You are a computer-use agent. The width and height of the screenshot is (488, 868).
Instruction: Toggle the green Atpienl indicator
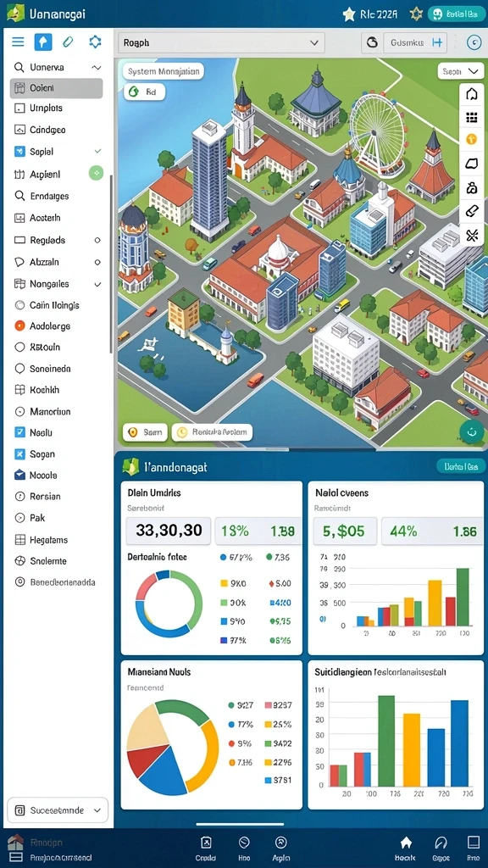(x=97, y=174)
